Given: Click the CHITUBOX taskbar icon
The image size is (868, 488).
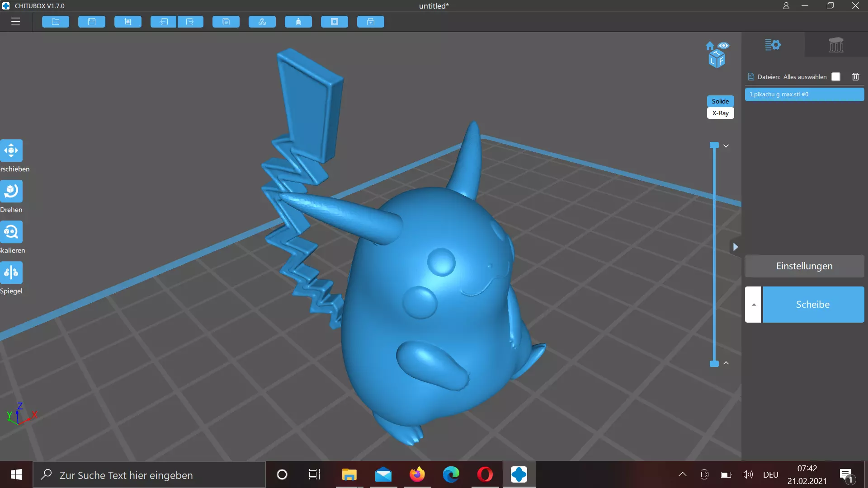Looking at the screenshot, I should (x=519, y=474).
